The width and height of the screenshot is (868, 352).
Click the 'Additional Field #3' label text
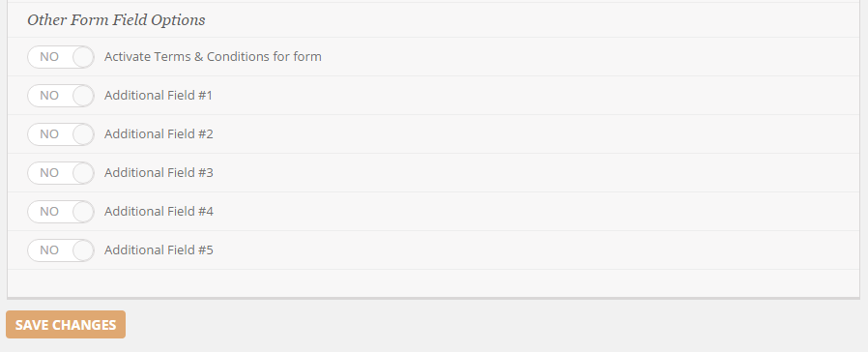tap(159, 173)
